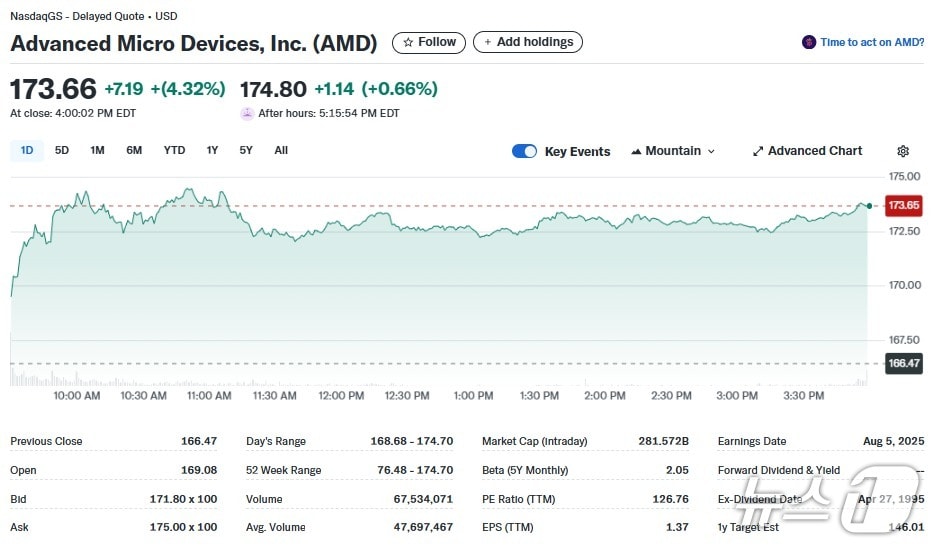Toggle the Key Events switch

point(524,151)
